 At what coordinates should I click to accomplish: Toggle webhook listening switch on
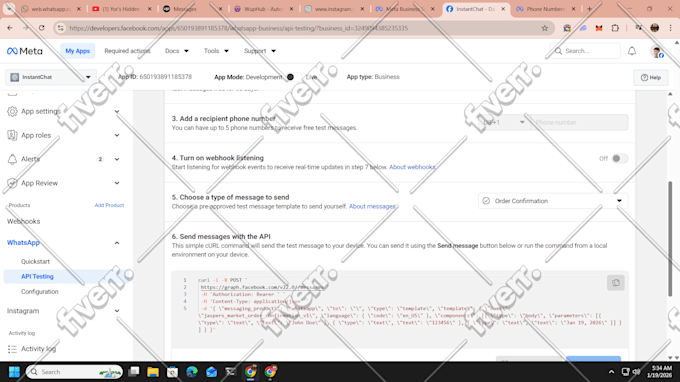pyautogui.click(x=620, y=158)
